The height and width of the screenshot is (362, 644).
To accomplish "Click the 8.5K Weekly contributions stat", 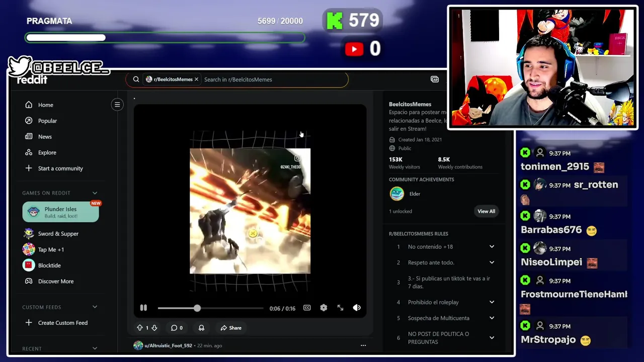I will [x=460, y=163].
